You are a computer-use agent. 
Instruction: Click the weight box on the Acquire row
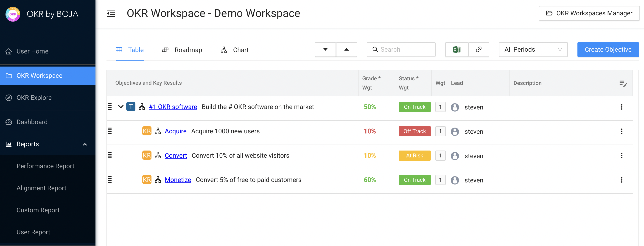pyautogui.click(x=440, y=131)
